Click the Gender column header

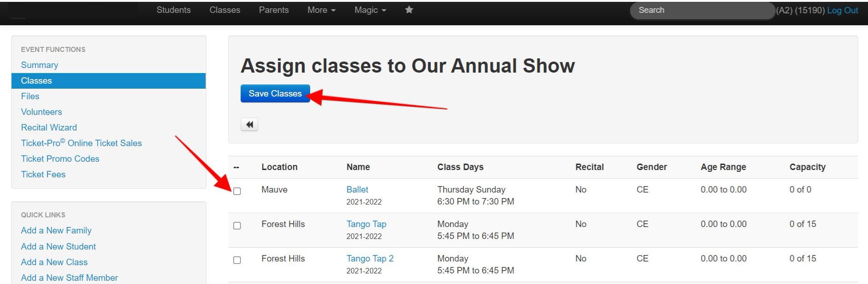[652, 167]
